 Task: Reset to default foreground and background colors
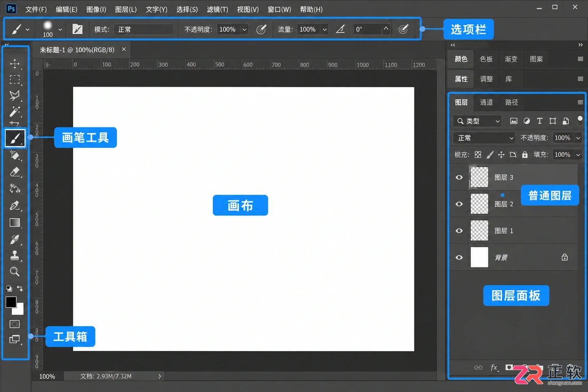coord(9,289)
